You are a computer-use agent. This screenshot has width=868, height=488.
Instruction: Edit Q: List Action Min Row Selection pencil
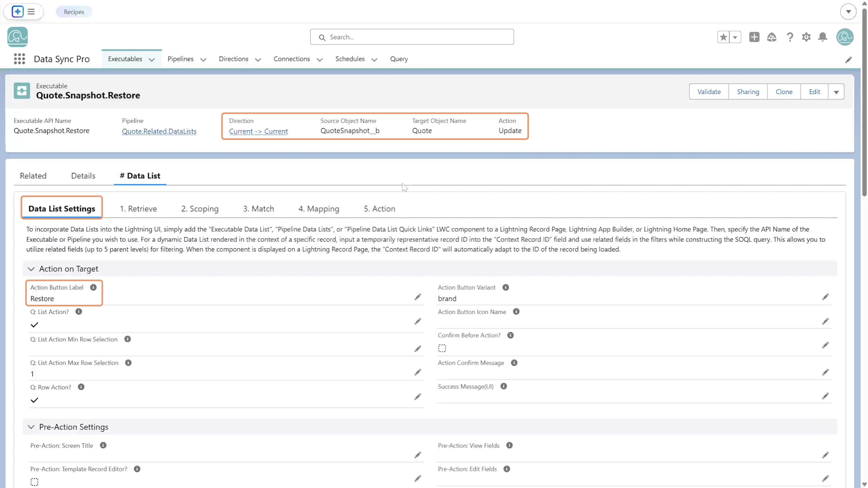(x=418, y=349)
